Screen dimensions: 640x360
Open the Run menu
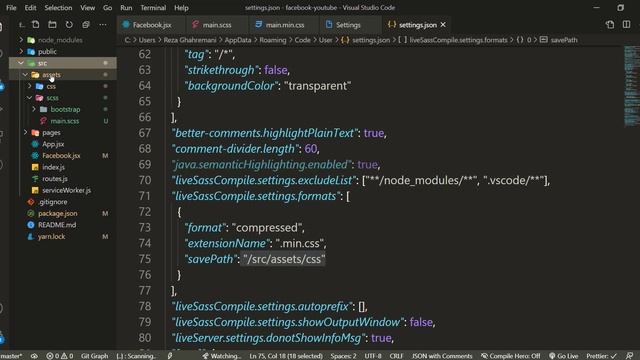coord(126,8)
